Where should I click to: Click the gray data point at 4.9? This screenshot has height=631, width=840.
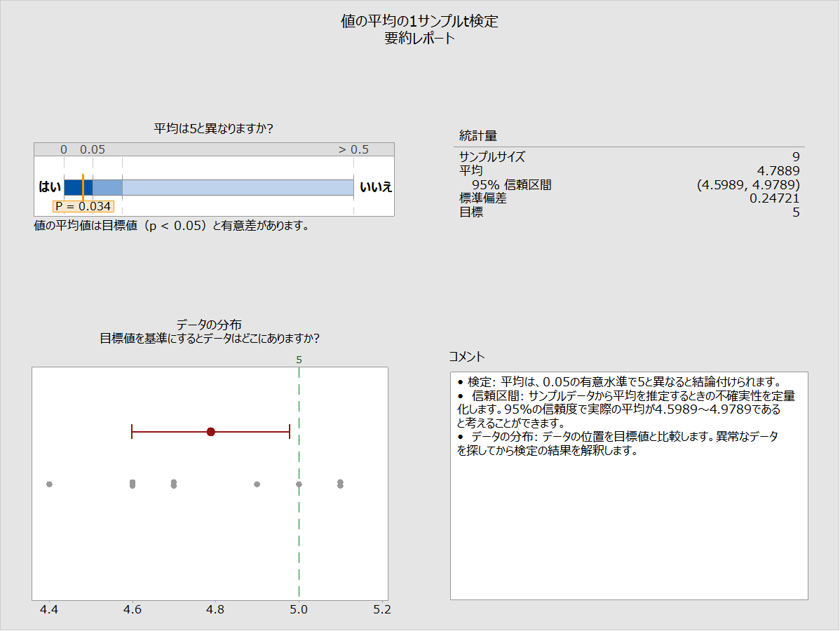click(x=257, y=484)
